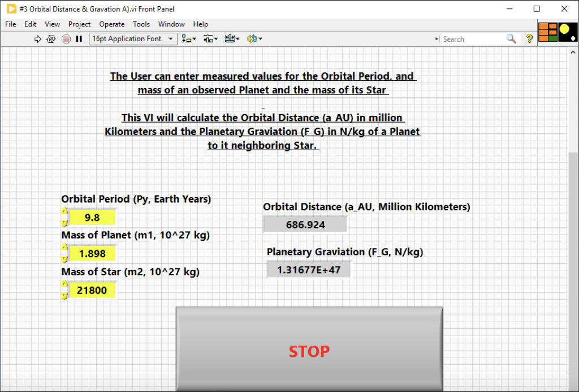Click the underlined heading "The User can enter measured values"

click(x=214, y=76)
